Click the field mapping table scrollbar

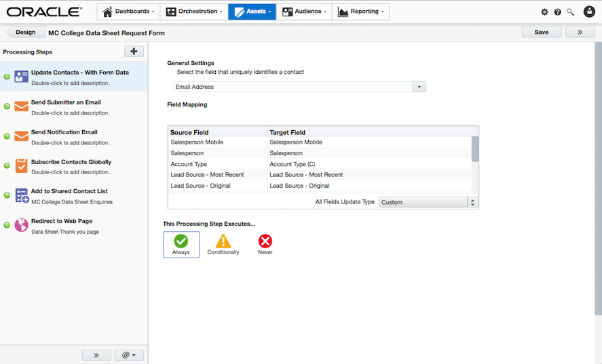tap(475, 149)
